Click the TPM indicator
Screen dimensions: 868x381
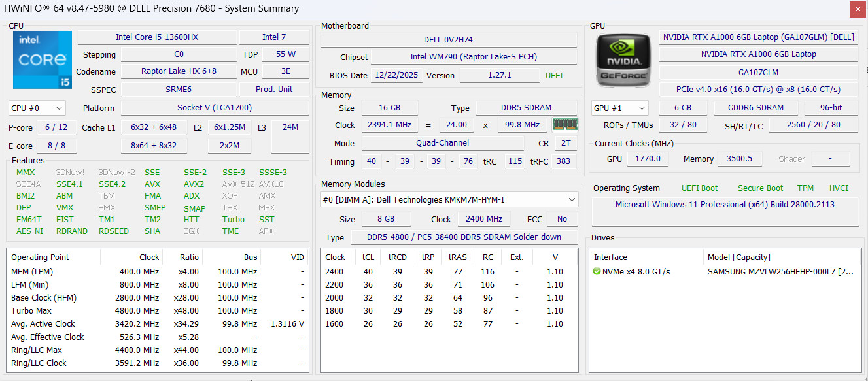point(805,188)
